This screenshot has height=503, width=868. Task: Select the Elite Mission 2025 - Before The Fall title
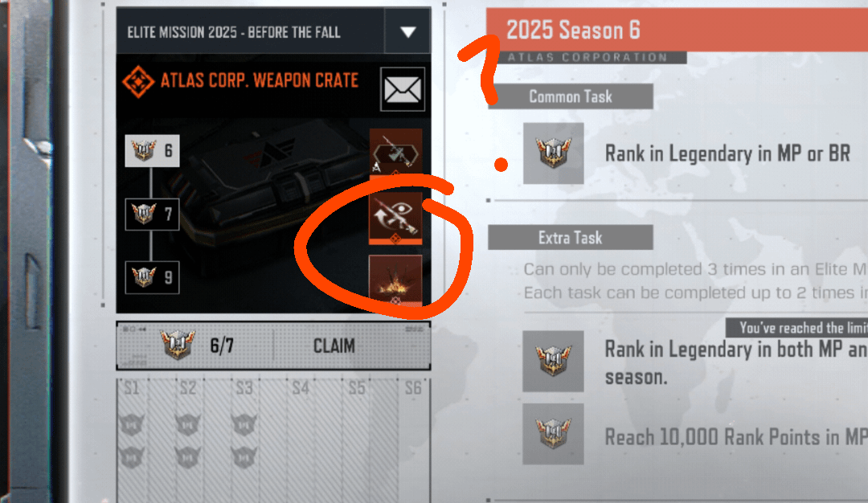click(x=234, y=33)
